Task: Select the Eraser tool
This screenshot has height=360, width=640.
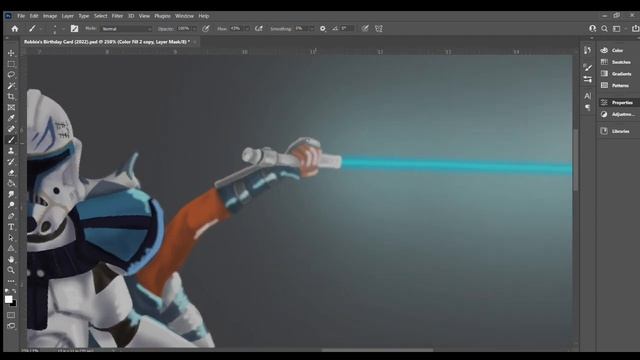Action: tap(11, 173)
